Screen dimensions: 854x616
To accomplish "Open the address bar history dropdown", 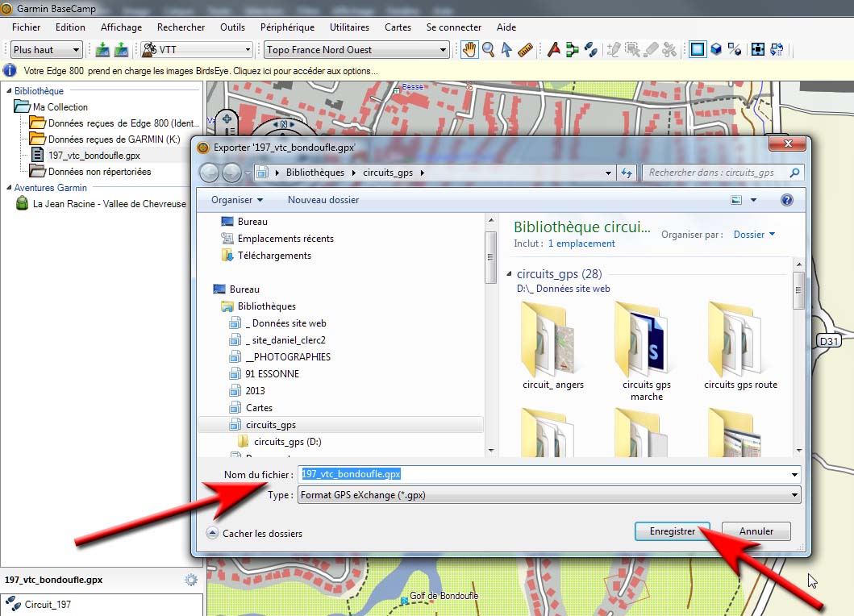I will pos(608,173).
